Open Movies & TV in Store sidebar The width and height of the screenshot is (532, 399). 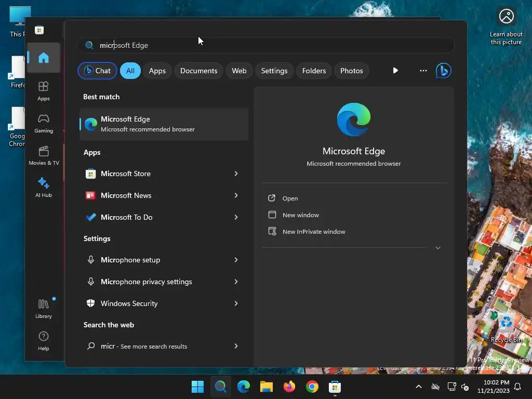click(x=44, y=155)
